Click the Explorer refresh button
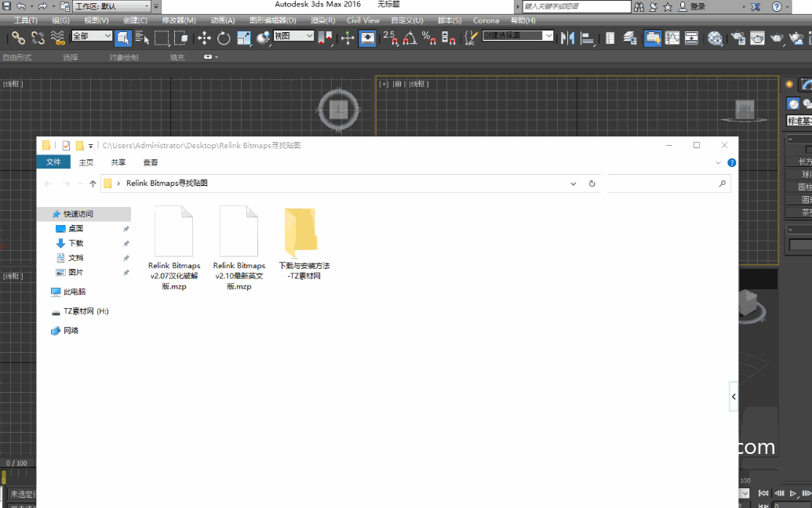The image size is (812, 508). pos(592,183)
